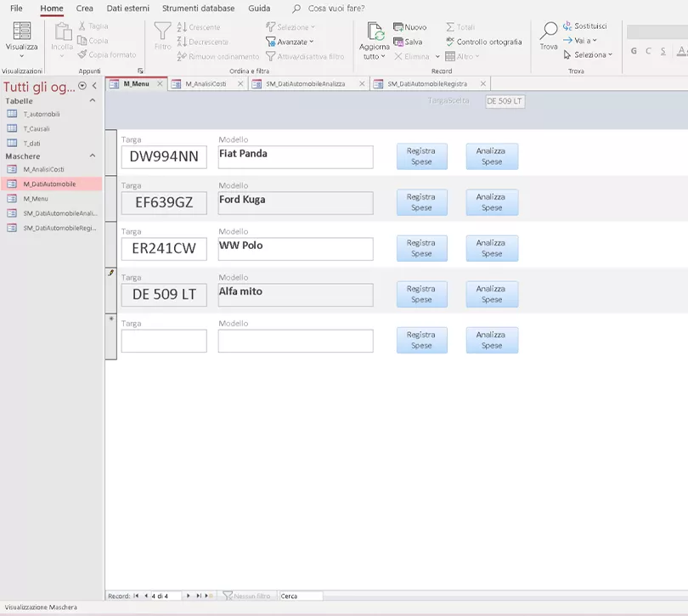Click Elimina record button

pos(412,56)
